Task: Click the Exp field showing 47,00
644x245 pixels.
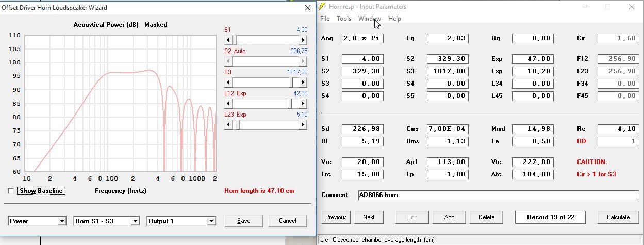Action: [533, 59]
